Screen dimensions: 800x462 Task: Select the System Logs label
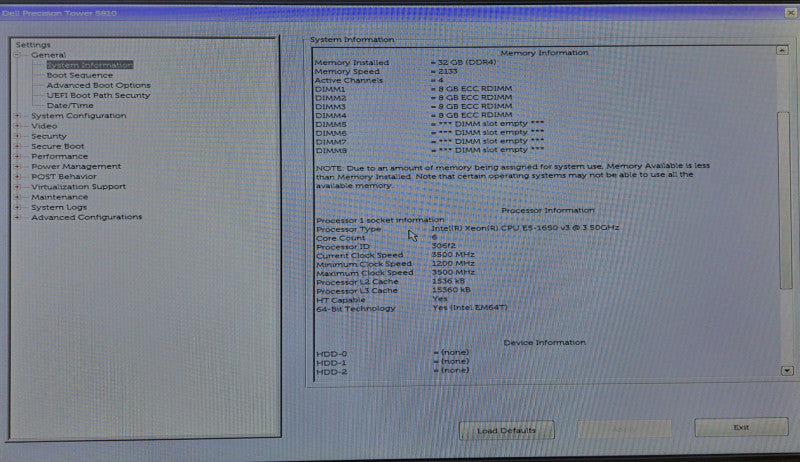[59, 207]
